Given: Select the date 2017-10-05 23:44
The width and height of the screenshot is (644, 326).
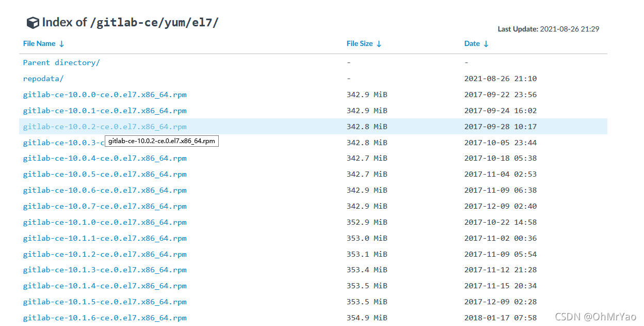Looking at the screenshot, I should [x=501, y=143].
